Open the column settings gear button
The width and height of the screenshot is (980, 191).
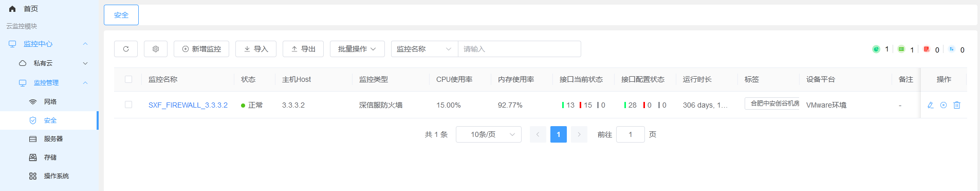pos(156,49)
